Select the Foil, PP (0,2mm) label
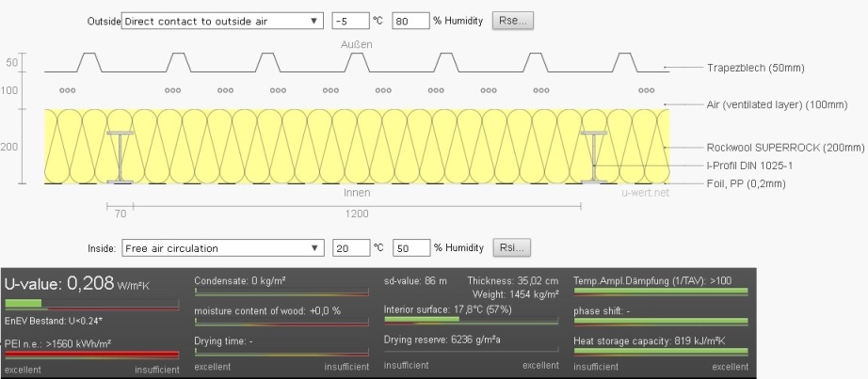The image size is (868, 379). (746, 183)
